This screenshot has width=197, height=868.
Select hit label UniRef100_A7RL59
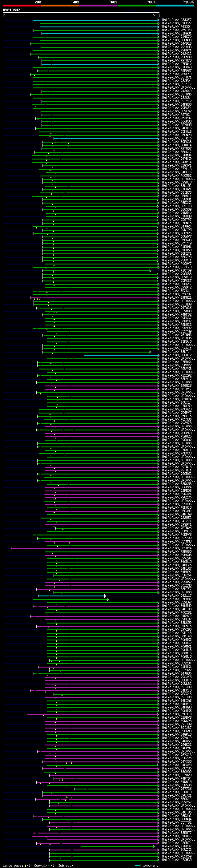point(176,406)
